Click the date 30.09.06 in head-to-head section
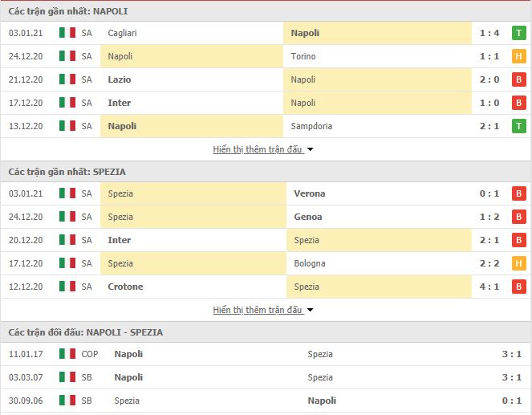The width and height of the screenshot is (532, 415). [x=26, y=401]
